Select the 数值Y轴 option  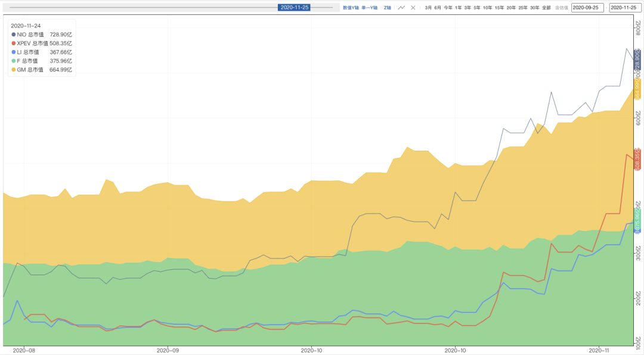pyautogui.click(x=351, y=8)
